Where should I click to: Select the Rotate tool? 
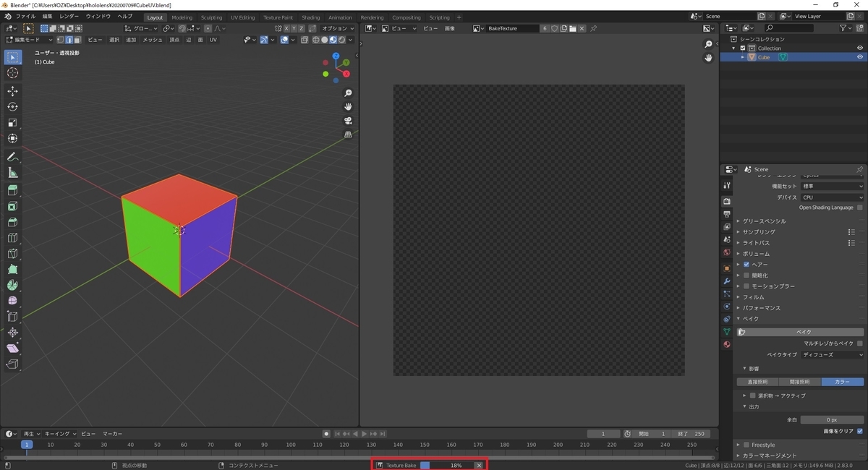[x=12, y=107]
